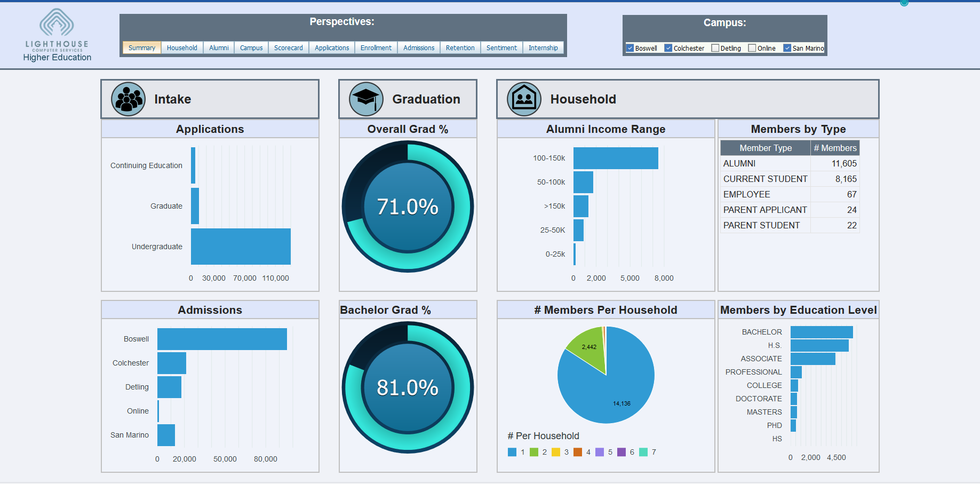980x484 pixels.
Task: Go to the Internship perspective tab
Action: [543, 48]
